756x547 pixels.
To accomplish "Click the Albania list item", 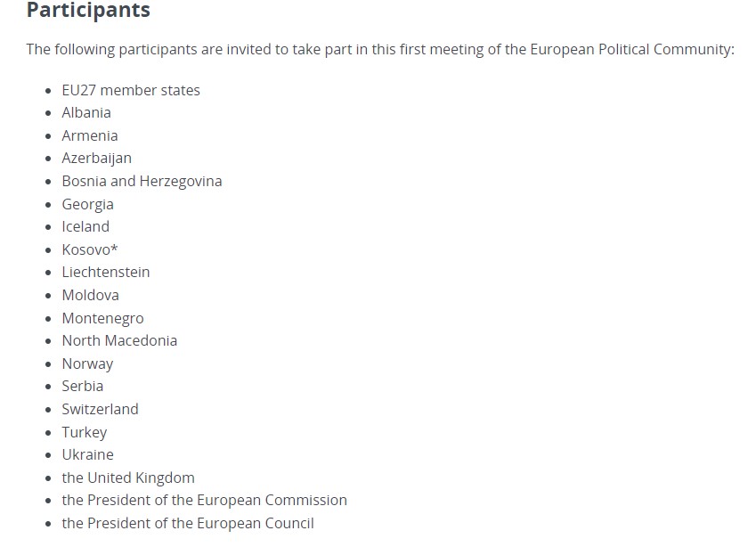I will coord(86,113).
